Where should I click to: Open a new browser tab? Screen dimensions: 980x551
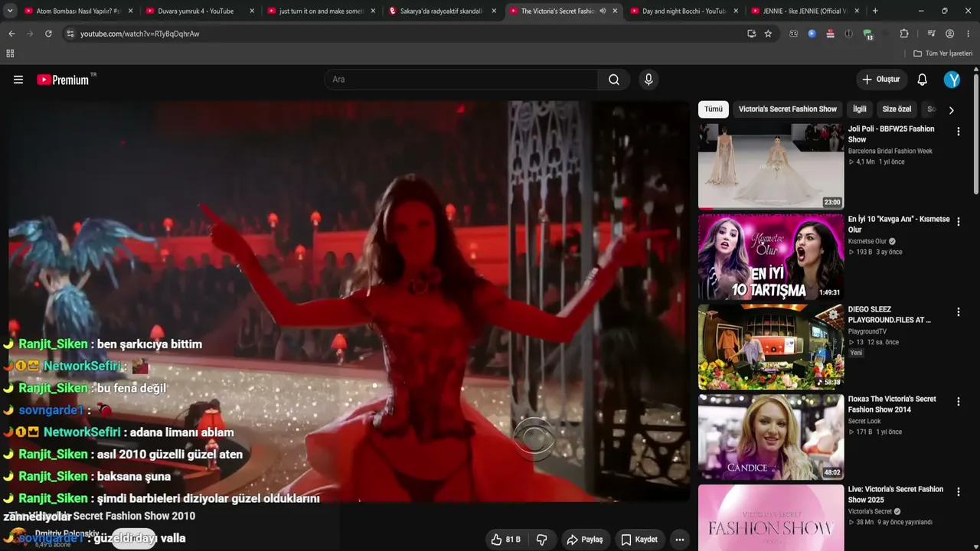(875, 11)
